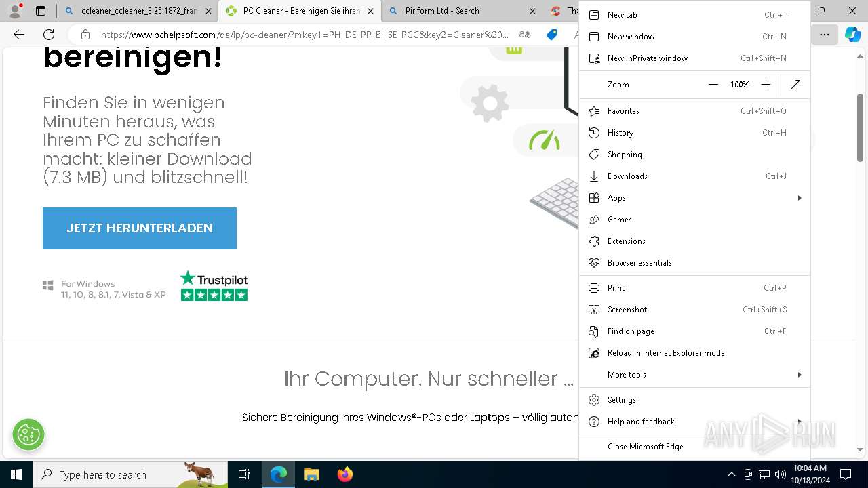
Task: Click the star icon beside Favorites
Action: tap(594, 111)
